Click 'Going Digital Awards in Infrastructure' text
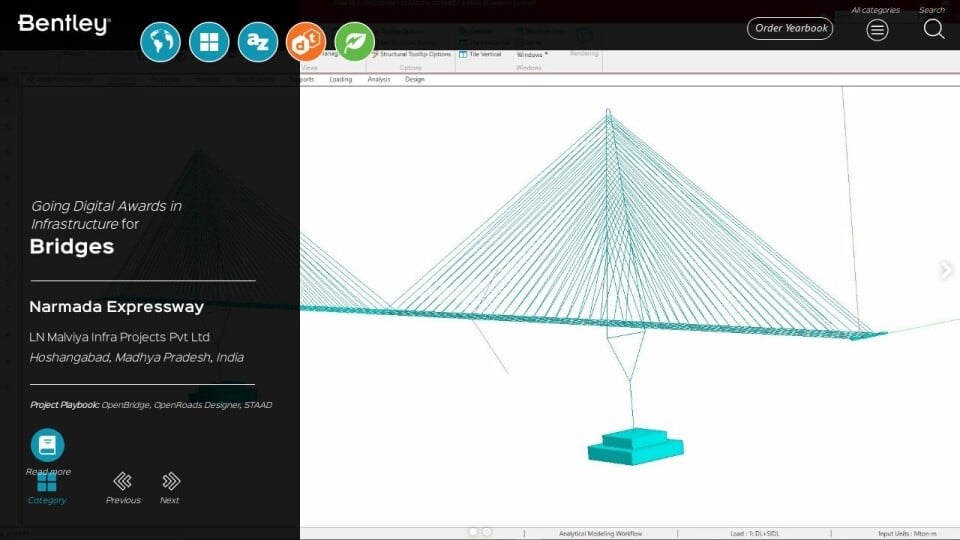 pos(107,215)
